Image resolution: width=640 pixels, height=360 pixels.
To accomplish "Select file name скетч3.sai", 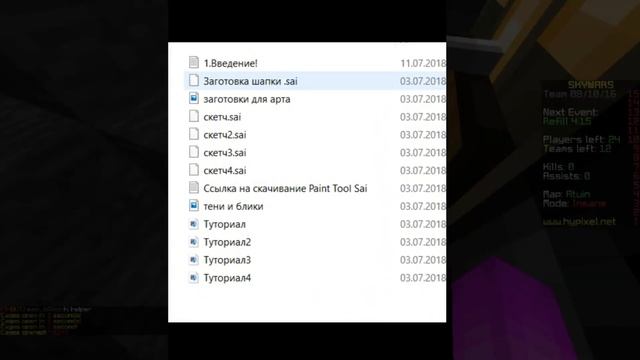I will 225,153.
